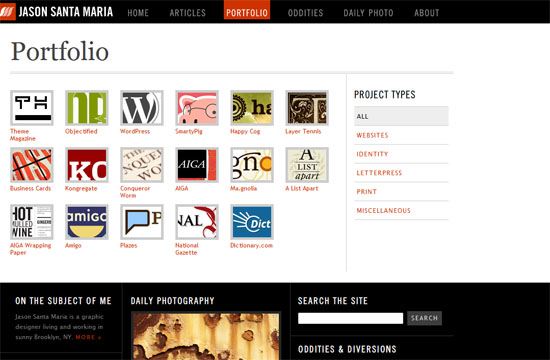The height and width of the screenshot is (360, 550).
Task: Click the Conqueror Worm text link
Action: pos(135,192)
